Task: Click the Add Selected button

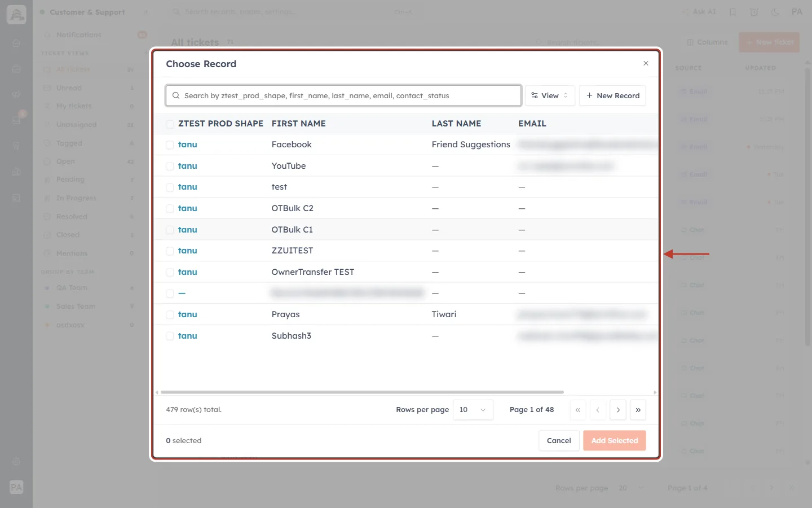Action: [615, 440]
